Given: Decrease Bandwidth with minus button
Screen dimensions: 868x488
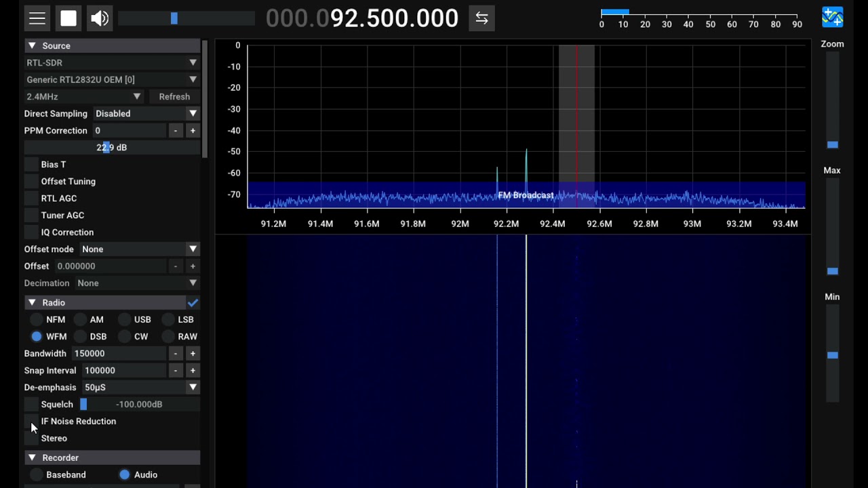Looking at the screenshot, I should [x=176, y=353].
